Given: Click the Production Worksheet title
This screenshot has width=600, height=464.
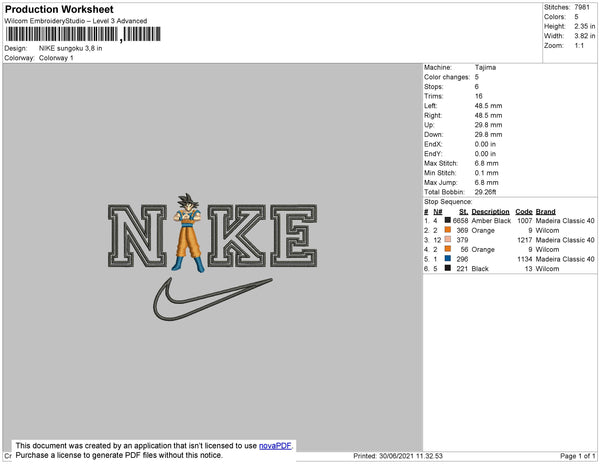Looking at the screenshot, I should point(59,9).
